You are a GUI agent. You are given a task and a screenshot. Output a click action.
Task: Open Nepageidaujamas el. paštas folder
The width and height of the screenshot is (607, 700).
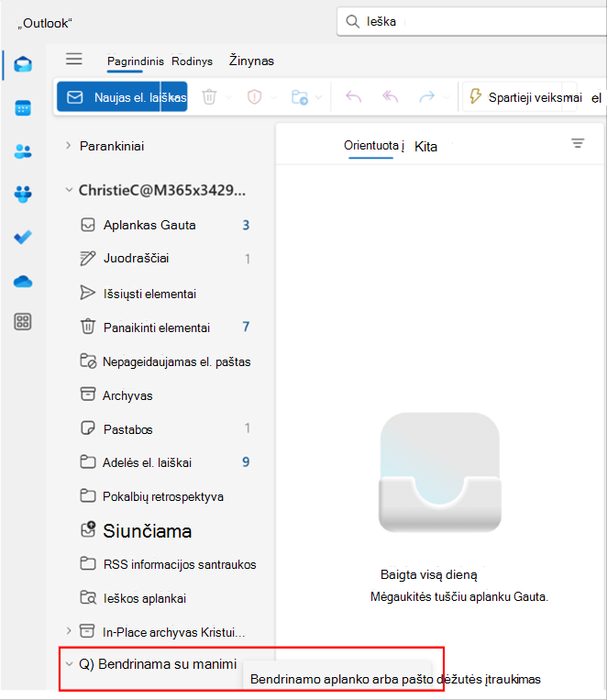pyautogui.click(x=164, y=361)
